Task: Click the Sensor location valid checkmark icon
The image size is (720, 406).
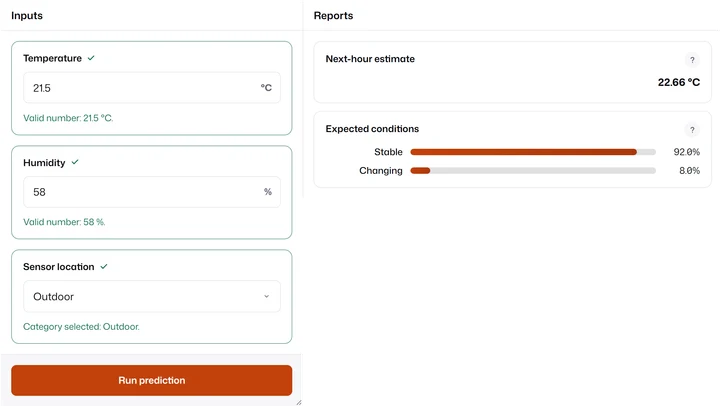Action: (104, 266)
